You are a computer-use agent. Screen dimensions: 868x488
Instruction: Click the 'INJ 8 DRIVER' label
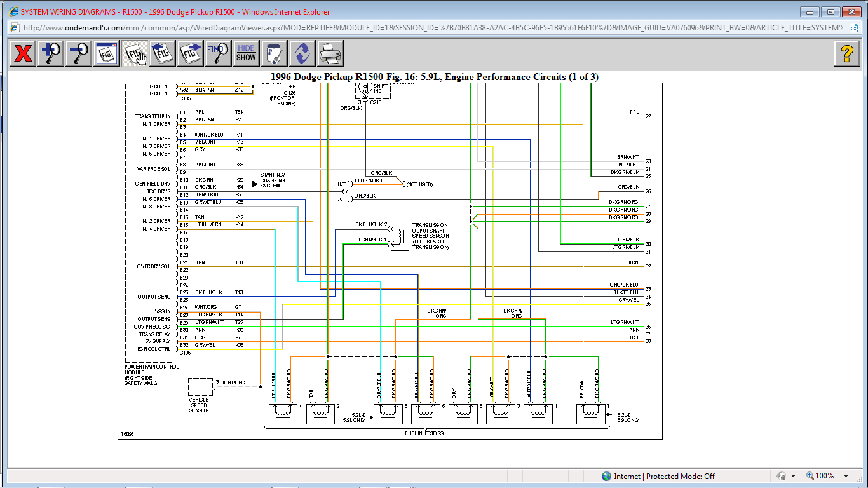pyautogui.click(x=156, y=207)
